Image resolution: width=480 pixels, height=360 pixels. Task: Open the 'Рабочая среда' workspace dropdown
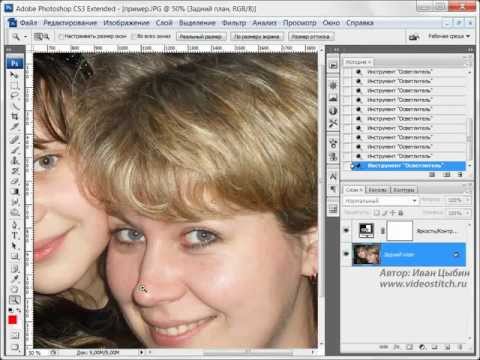point(449,36)
